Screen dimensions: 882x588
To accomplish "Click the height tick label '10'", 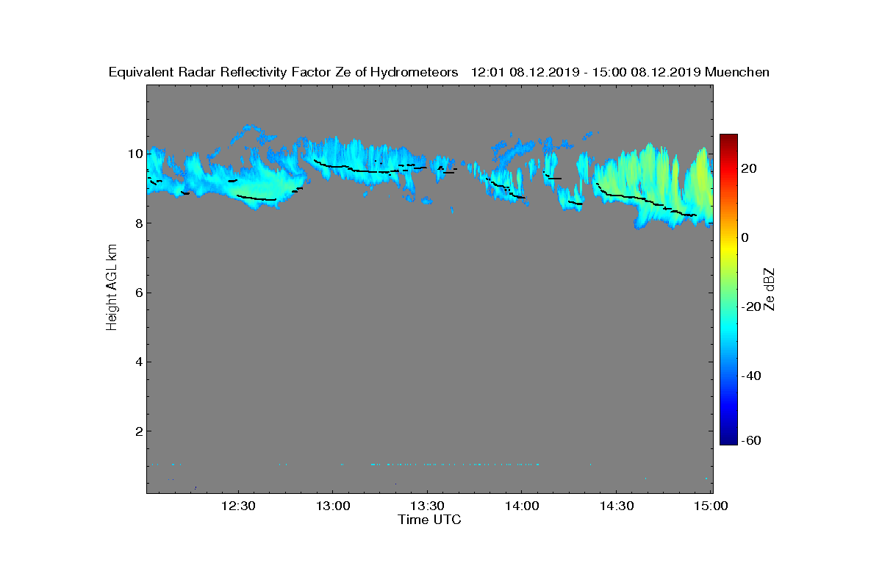I will pyautogui.click(x=135, y=154).
